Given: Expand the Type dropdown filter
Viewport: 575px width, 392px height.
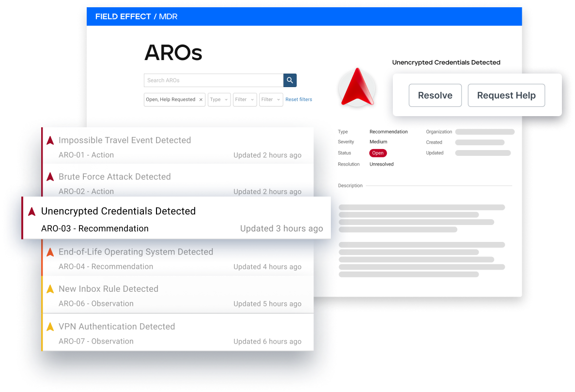Looking at the screenshot, I should pyautogui.click(x=219, y=100).
